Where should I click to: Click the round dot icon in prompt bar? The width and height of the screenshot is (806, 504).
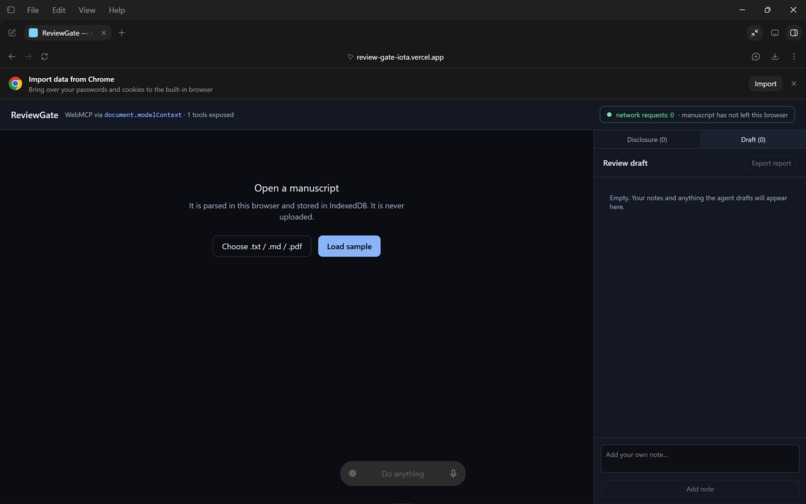353,473
